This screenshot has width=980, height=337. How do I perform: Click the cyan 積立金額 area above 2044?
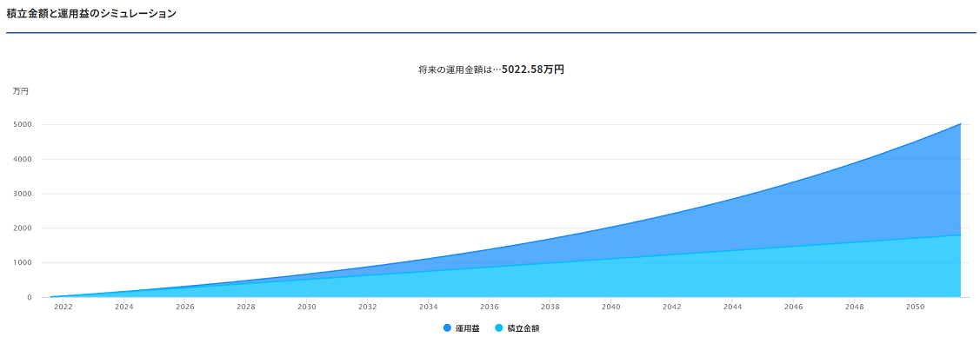tap(732, 274)
